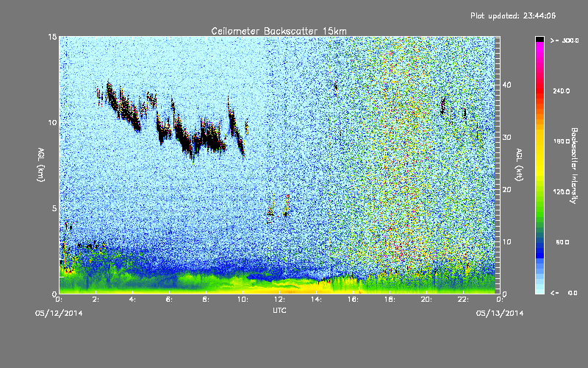Click the "Plot updated: 23:44:06" timestamp
Image resolution: width=588 pixels, height=368 pixels.
pos(513,15)
